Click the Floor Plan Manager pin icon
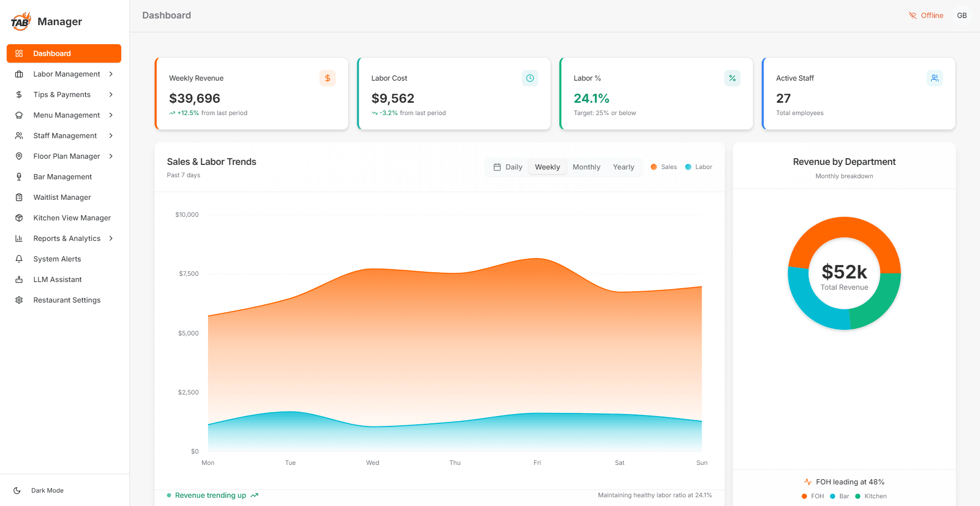Image resolution: width=980 pixels, height=506 pixels. [x=19, y=156]
